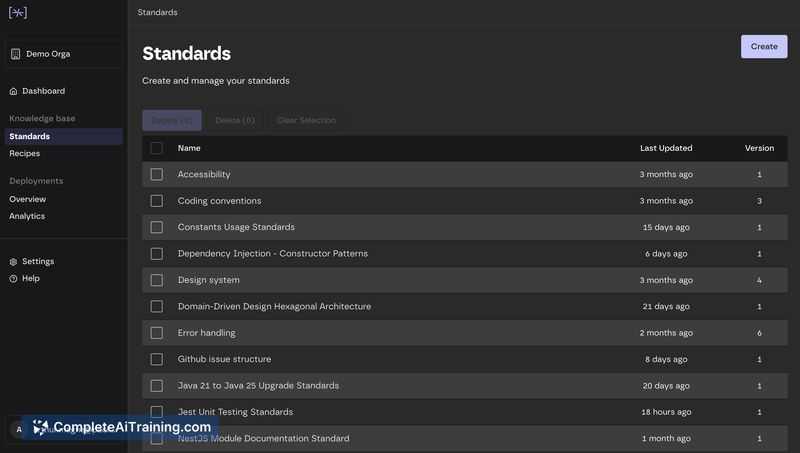The width and height of the screenshot is (800, 453).
Task: Open Dependency Injection - Constructor Patterns
Action: [272, 254]
